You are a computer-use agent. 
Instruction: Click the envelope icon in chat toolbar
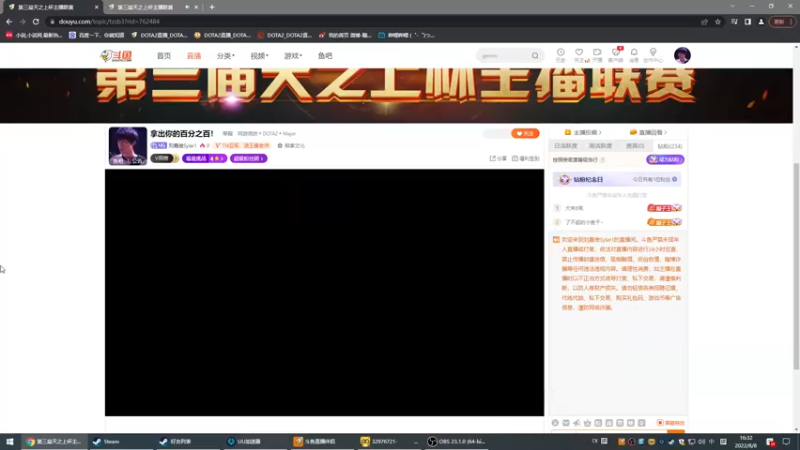[x=566, y=423]
